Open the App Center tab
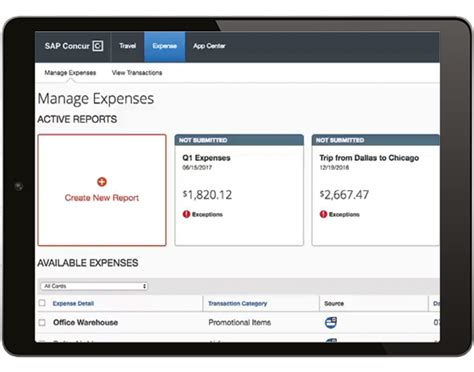The height and width of the screenshot is (372, 474). [x=209, y=46]
